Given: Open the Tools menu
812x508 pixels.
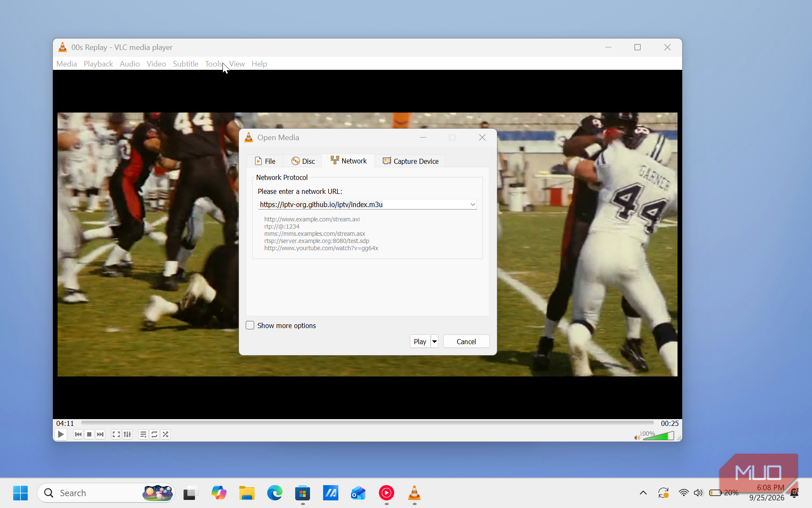Looking at the screenshot, I should (214, 64).
